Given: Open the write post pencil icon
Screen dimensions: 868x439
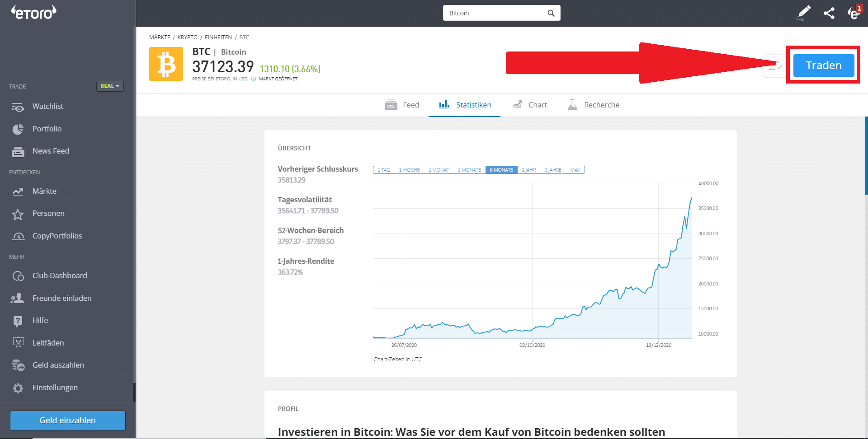Looking at the screenshot, I should coord(803,13).
